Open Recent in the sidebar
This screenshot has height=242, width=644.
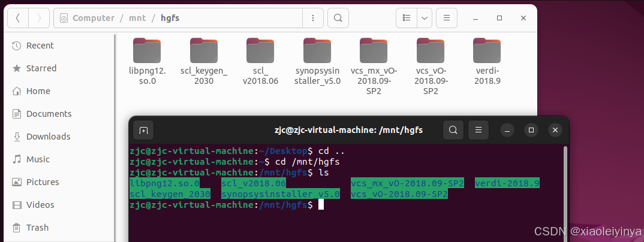[59, 46]
